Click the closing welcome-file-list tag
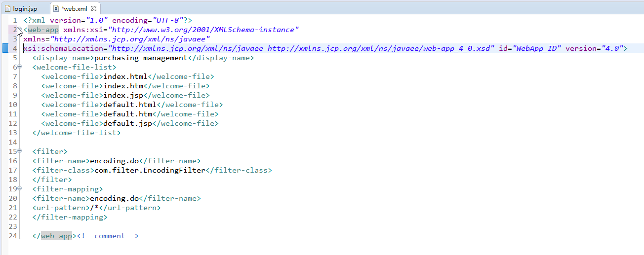 tap(77, 133)
